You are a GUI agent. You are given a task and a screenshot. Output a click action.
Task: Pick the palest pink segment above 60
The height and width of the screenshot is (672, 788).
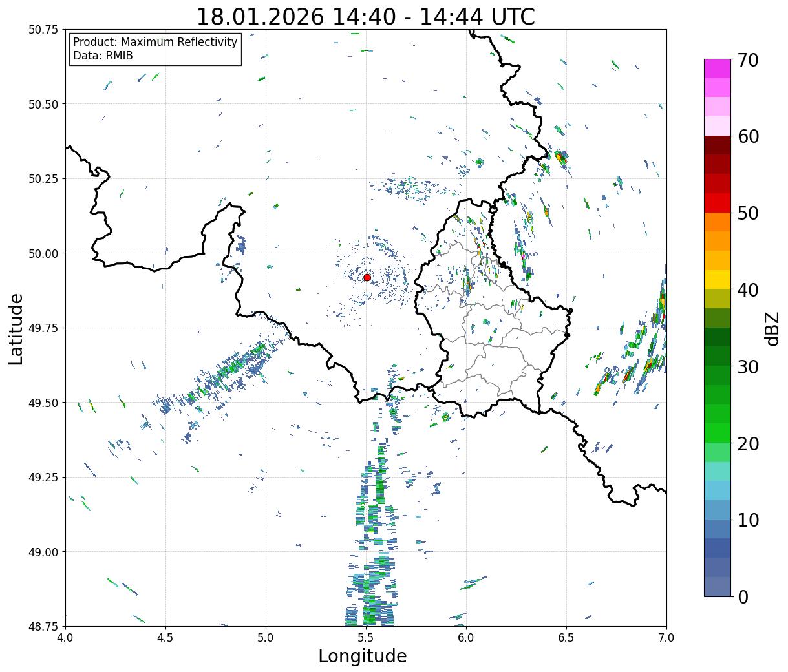717,126
